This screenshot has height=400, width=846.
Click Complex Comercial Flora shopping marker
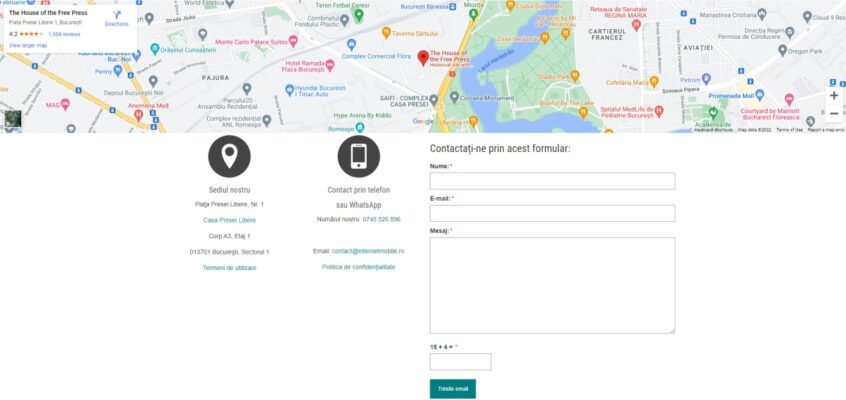pyautogui.click(x=351, y=44)
